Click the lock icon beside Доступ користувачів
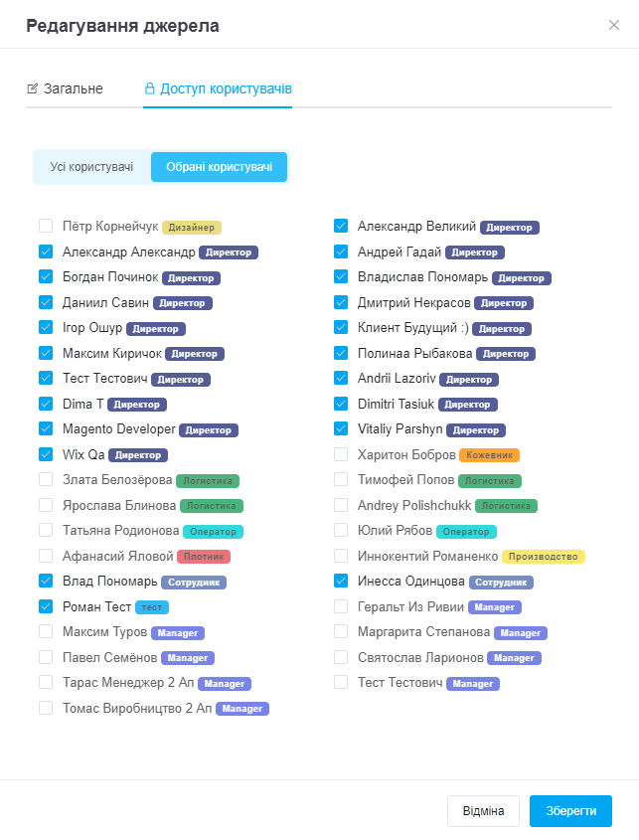This screenshot has width=639, height=840. pos(150,88)
